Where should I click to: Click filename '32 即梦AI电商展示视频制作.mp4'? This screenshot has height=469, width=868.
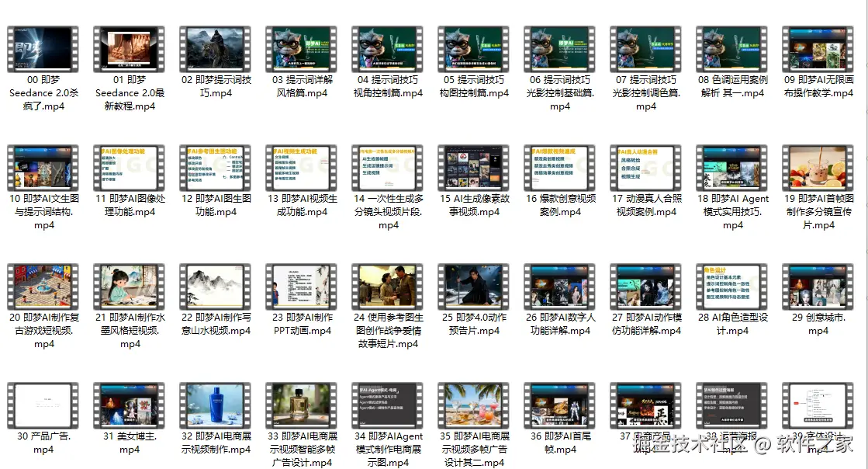pos(216,443)
